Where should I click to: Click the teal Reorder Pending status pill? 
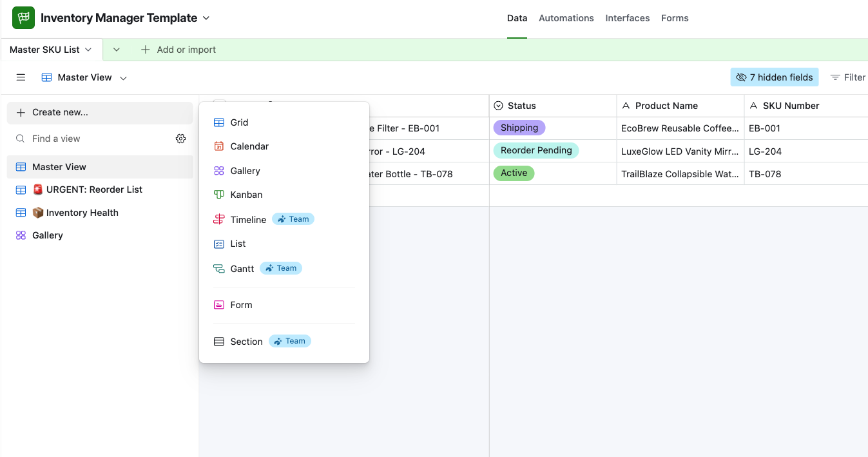(536, 150)
